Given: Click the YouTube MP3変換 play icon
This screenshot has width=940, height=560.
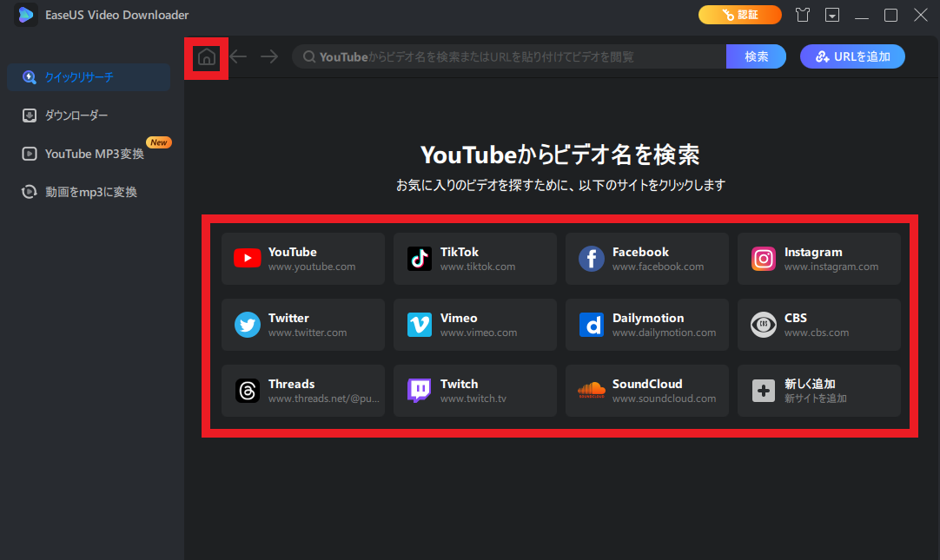Looking at the screenshot, I should click(x=30, y=154).
